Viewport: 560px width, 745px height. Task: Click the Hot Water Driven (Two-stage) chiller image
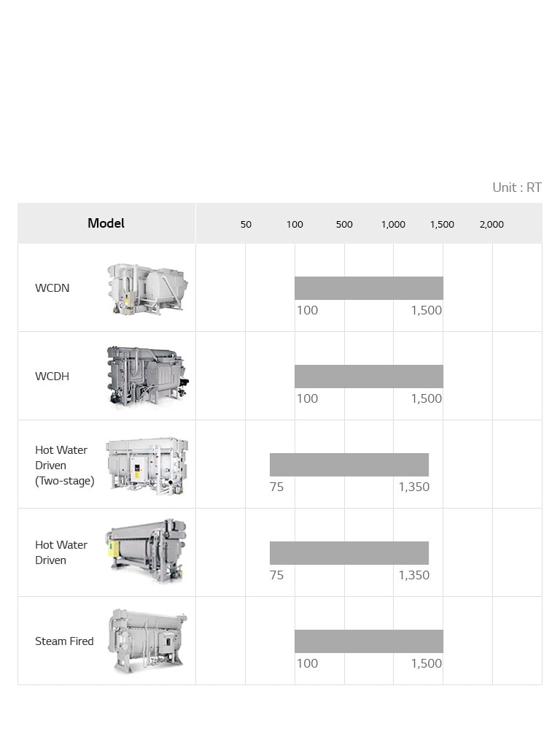(147, 466)
